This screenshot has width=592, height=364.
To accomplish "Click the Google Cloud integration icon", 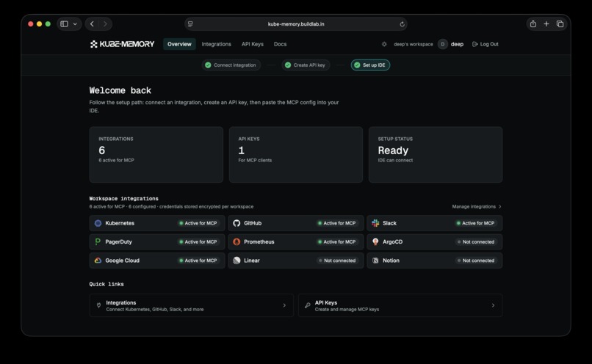I will point(98,261).
